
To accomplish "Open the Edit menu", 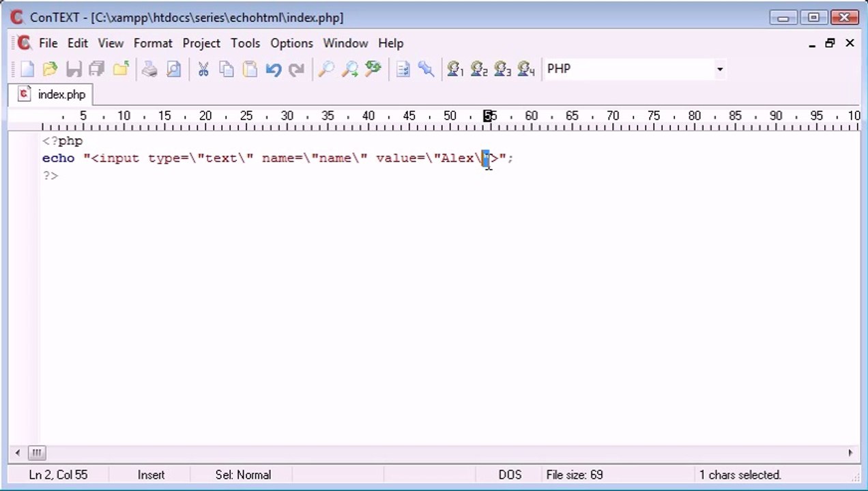I will click(77, 43).
